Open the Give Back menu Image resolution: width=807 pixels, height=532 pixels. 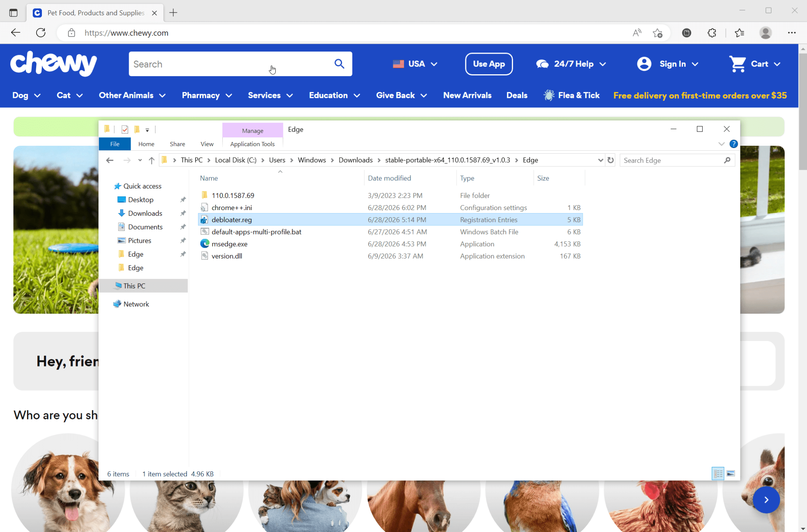click(401, 96)
